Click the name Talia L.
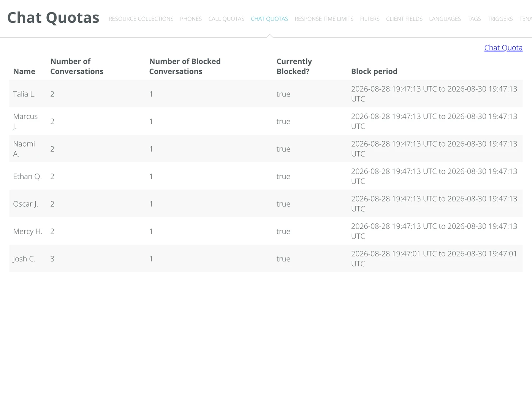The height and width of the screenshot is (419, 532). (24, 94)
